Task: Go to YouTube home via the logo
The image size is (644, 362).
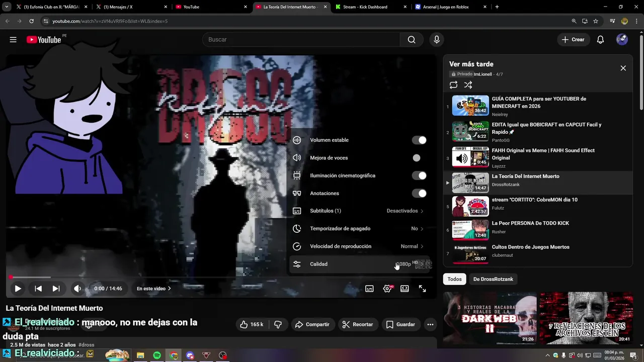Action: click(44, 40)
